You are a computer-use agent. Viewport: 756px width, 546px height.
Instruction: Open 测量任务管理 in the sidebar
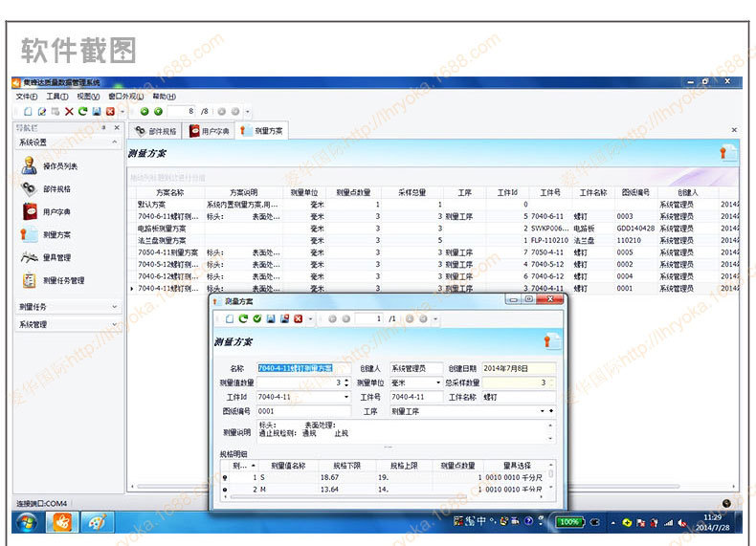(x=63, y=280)
